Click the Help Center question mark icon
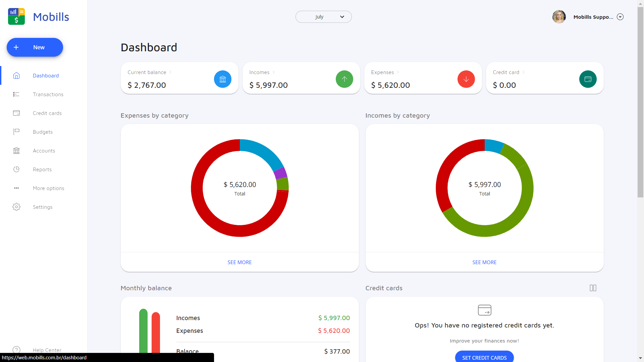Screen dimensions: 644x362 point(16,350)
